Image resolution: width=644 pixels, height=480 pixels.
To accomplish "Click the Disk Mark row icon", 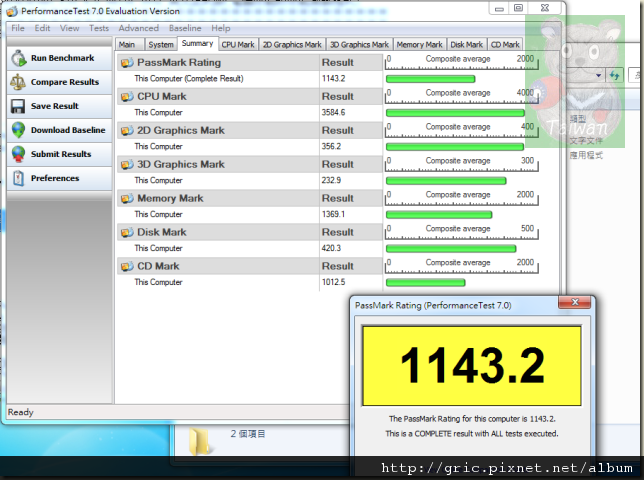I will [x=127, y=232].
